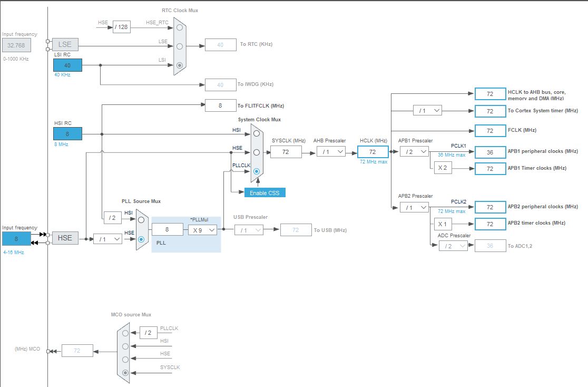588x387 pixels.
Task: Click the To ADC1,2 value box
Action: point(491,246)
